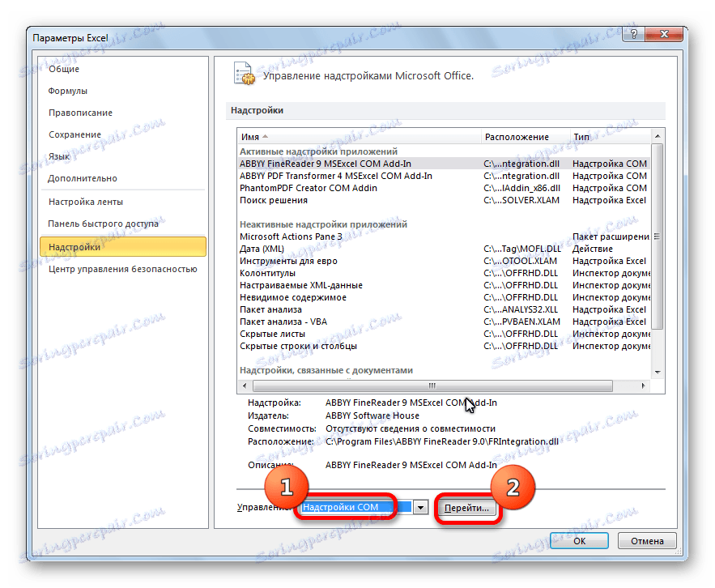The height and width of the screenshot is (588, 715).
Task: Open Настройка ленты settings
Action: pyautogui.click(x=86, y=202)
